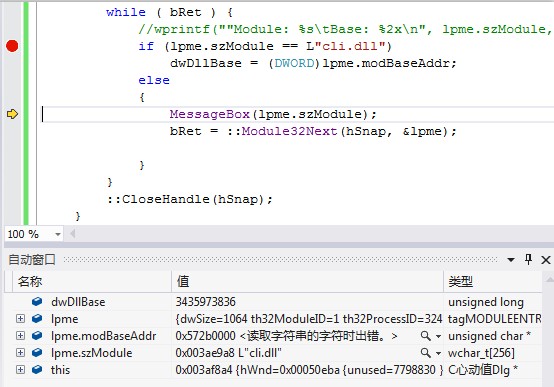The width and height of the screenshot is (554, 387).
Task: Click the wchar_t[256] type cell
Action: [x=481, y=353]
